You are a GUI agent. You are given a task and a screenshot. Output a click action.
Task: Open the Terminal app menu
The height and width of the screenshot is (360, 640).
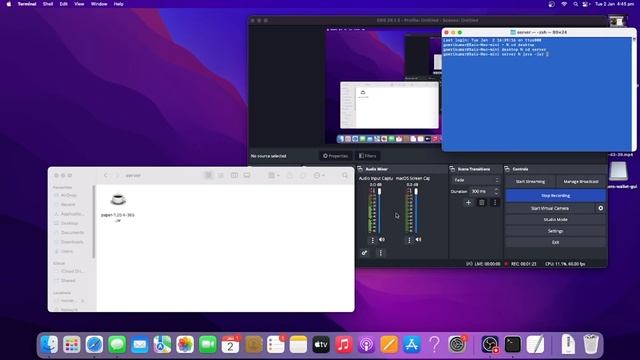27,4
